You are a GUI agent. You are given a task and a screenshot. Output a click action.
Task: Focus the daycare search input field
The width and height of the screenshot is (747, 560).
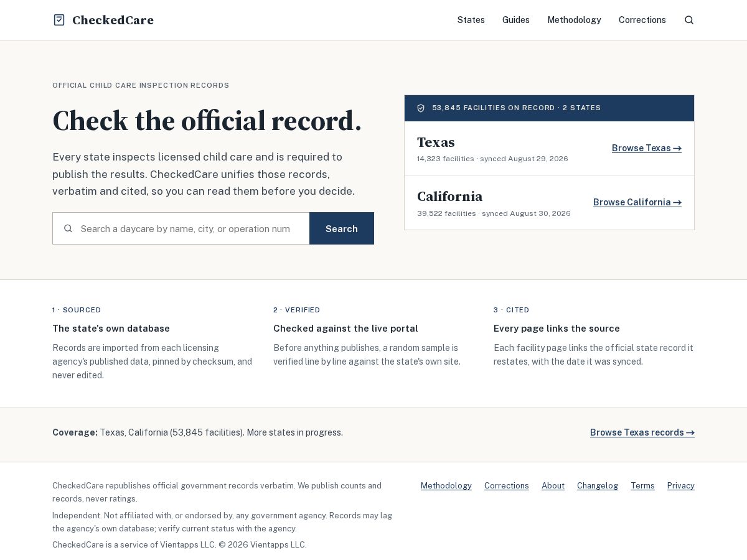pos(181,228)
